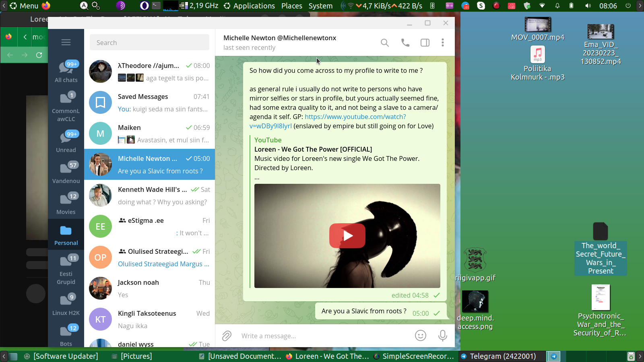Click the paperclip attach file icon

tap(227, 336)
